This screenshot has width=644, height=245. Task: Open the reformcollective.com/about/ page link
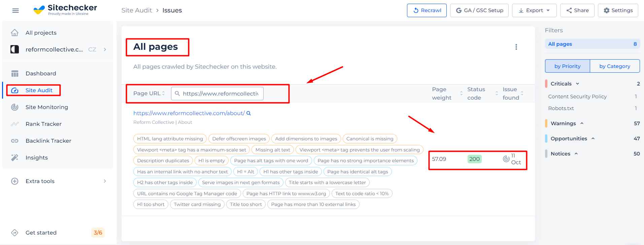(x=189, y=113)
